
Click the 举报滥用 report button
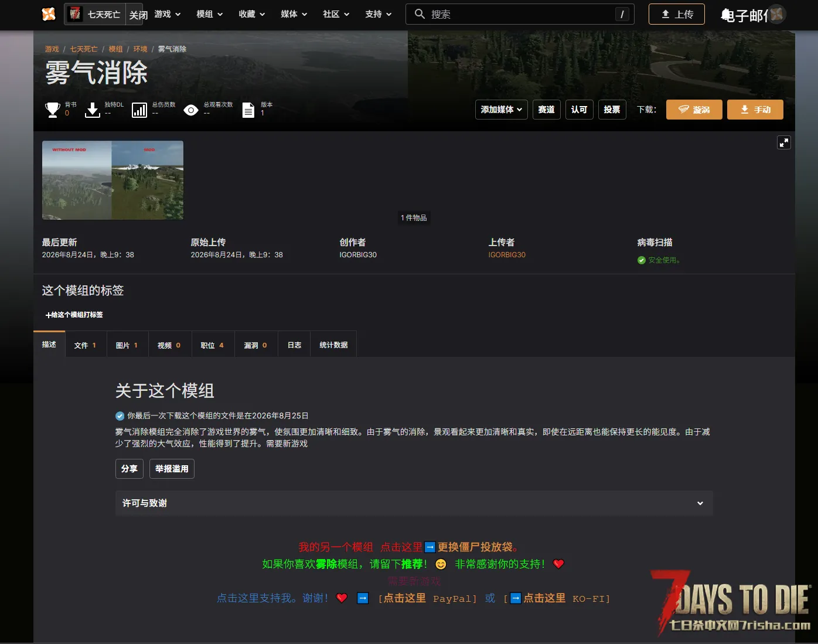[x=172, y=469]
